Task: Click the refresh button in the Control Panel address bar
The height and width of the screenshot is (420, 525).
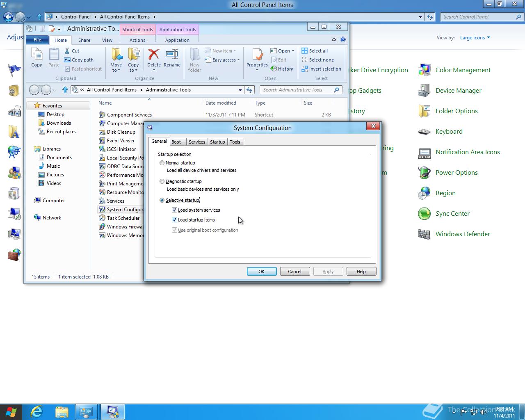Action: pyautogui.click(x=429, y=17)
